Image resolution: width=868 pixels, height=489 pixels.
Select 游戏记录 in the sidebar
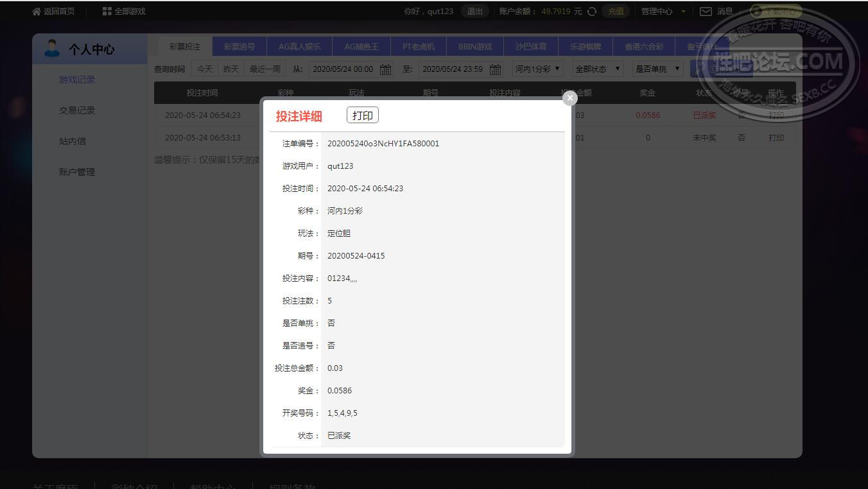pos(77,80)
